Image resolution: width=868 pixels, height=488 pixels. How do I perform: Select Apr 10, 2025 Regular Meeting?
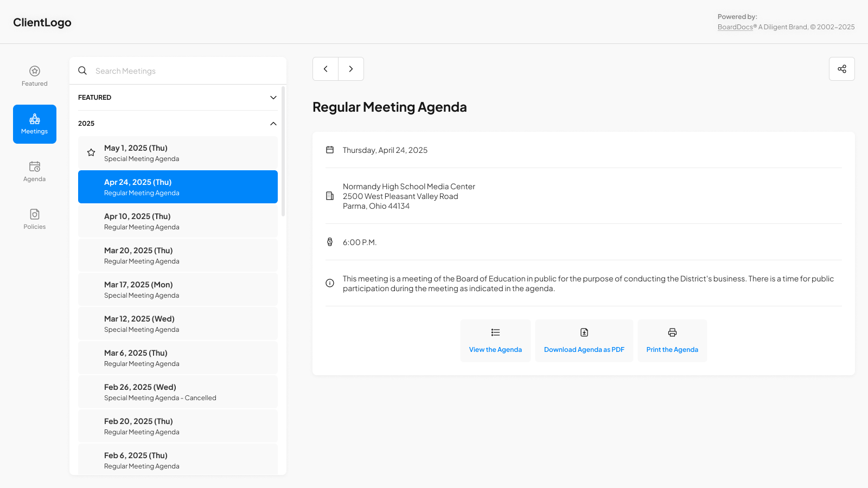(x=178, y=221)
